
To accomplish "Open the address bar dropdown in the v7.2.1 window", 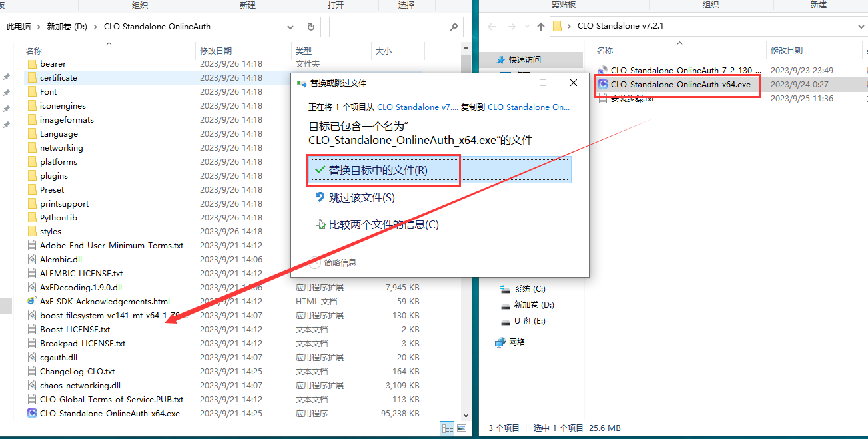I will click(861, 27).
